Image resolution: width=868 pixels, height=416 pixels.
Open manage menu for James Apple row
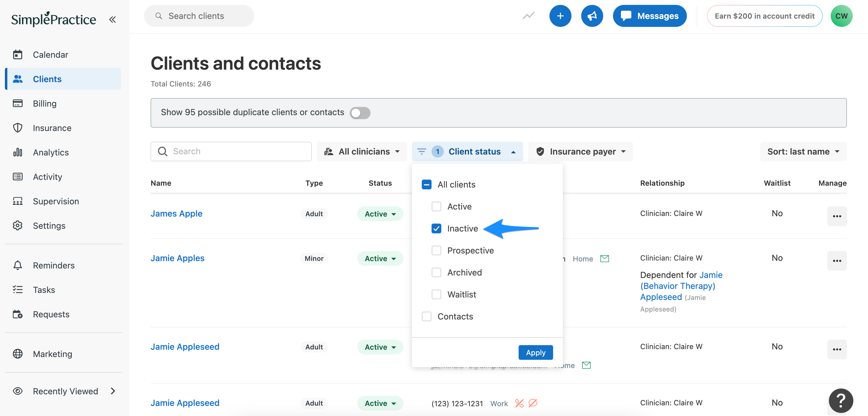click(837, 216)
